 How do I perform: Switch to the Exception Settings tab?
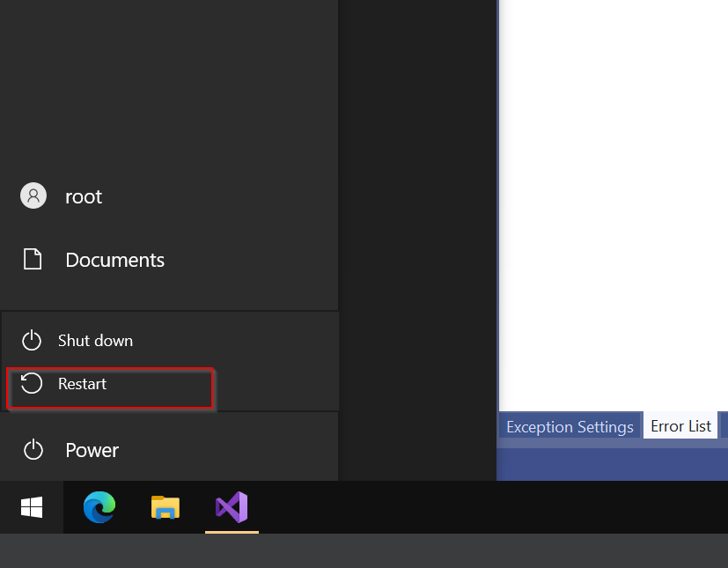[570, 427]
